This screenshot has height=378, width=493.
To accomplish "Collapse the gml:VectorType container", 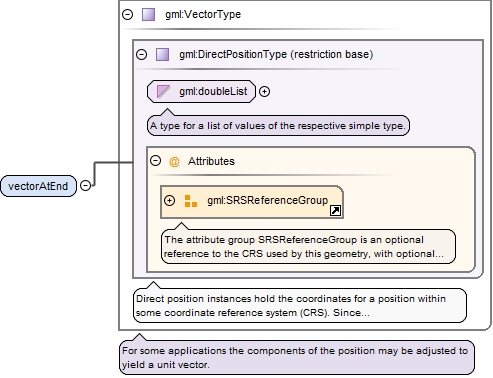I will coord(127,14).
